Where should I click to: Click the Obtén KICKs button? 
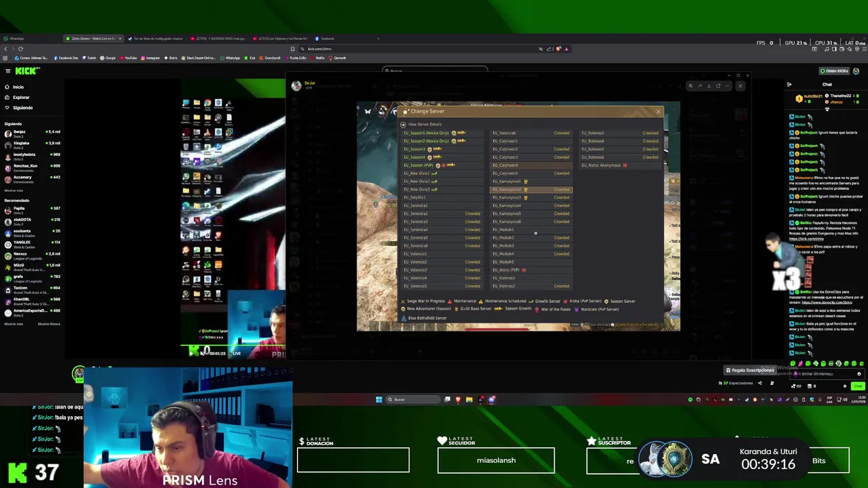tap(834, 71)
